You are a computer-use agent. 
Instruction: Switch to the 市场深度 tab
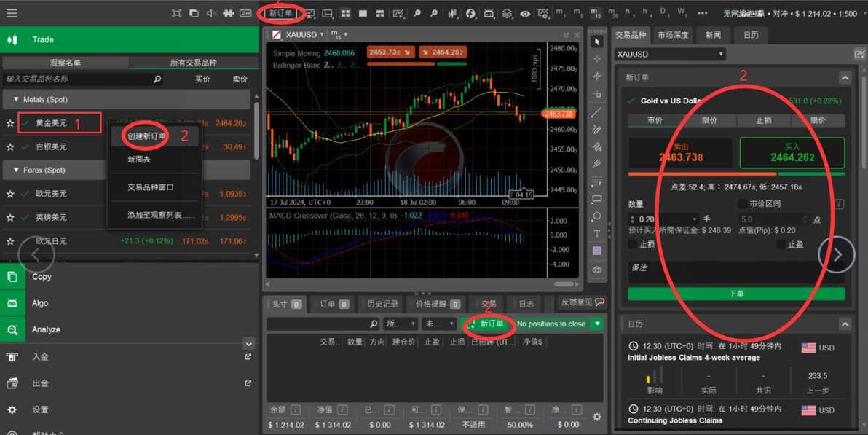point(673,35)
